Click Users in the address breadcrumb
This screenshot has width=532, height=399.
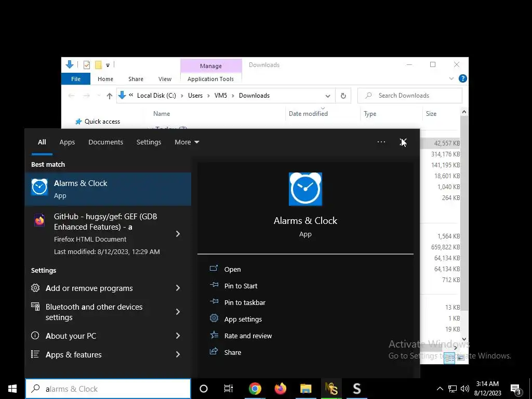(195, 96)
